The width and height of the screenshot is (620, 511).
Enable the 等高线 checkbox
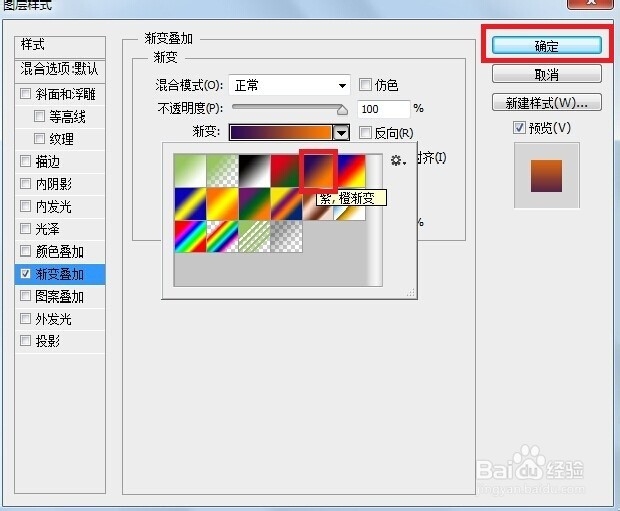point(39,116)
